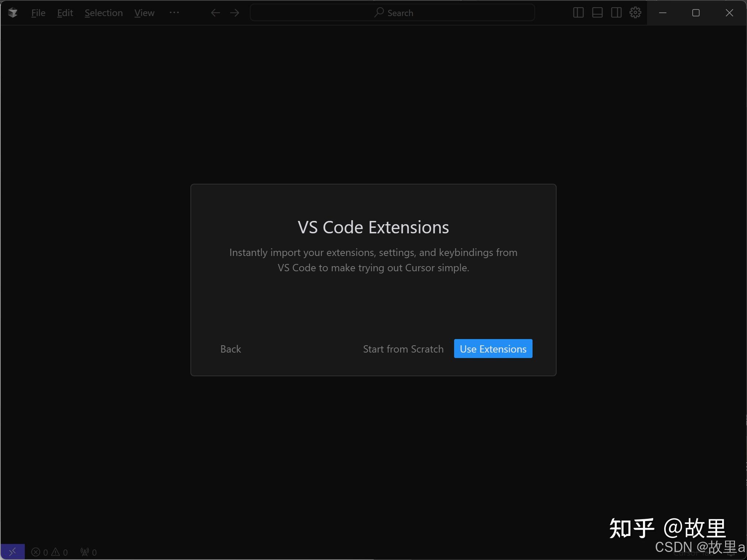This screenshot has width=747, height=560.
Task: Open the Selection menu
Action: click(104, 13)
